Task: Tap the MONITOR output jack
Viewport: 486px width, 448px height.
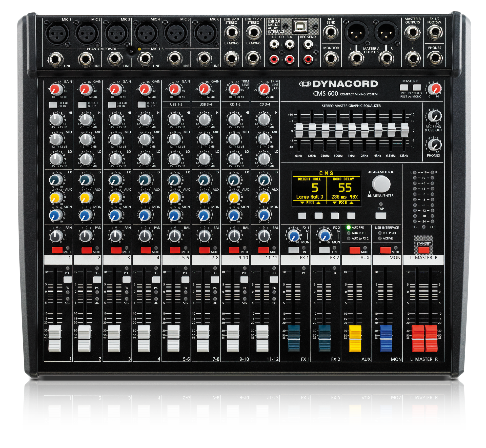Action: click(x=331, y=59)
